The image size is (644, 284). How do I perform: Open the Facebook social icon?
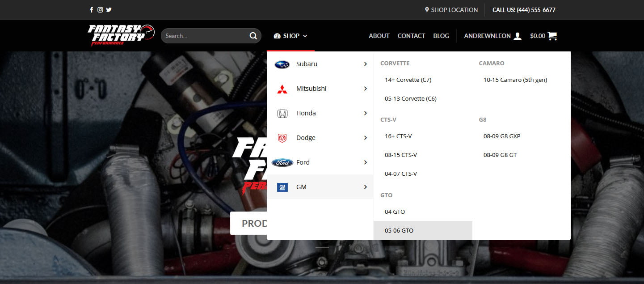click(92, 10)
